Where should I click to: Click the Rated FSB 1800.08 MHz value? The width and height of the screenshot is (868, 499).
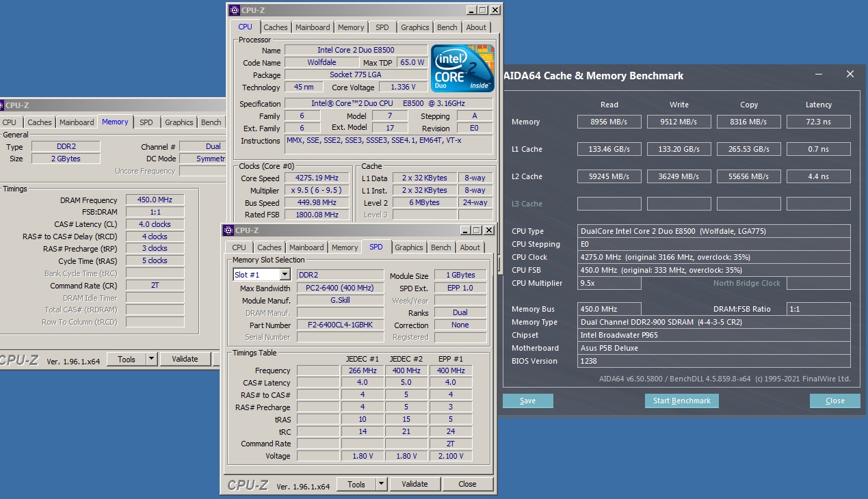click(317, 215)
